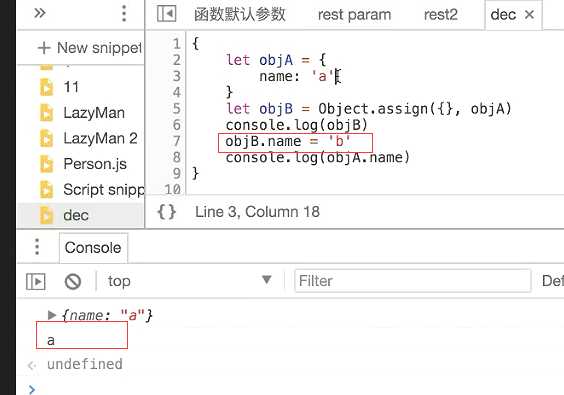Click the console prompt chevron

(32, 389)
